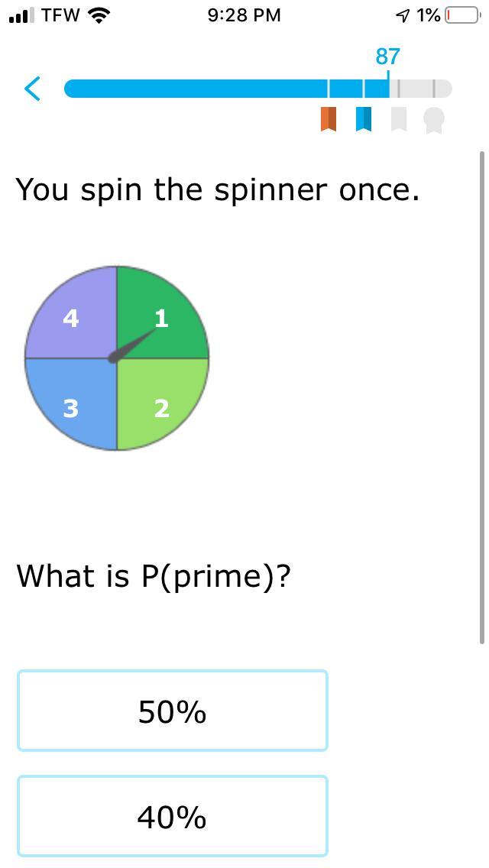Choose the 50% answer option
The height and width of the screenshot is (868, 489).
click(173, 711)
